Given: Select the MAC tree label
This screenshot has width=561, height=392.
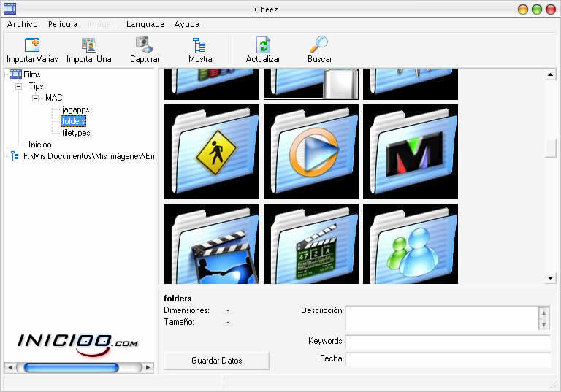Looking at the screenshot, I should 53,98.
